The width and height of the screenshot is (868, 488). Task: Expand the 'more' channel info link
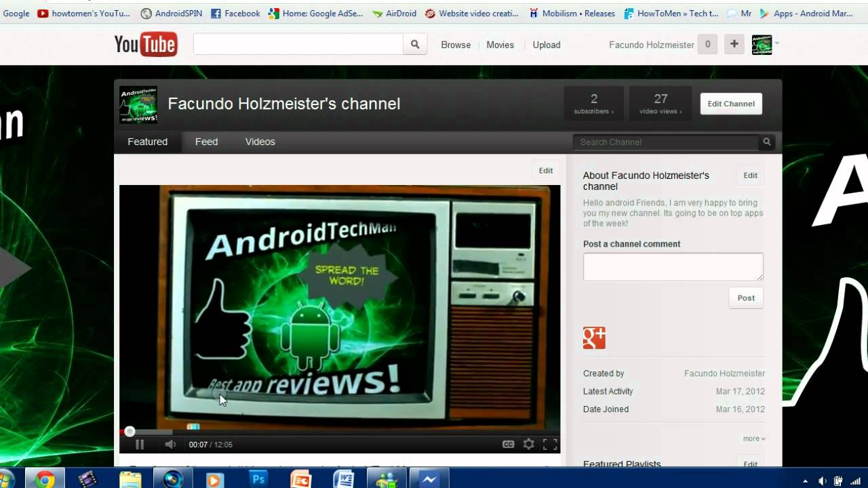point(754,439)
